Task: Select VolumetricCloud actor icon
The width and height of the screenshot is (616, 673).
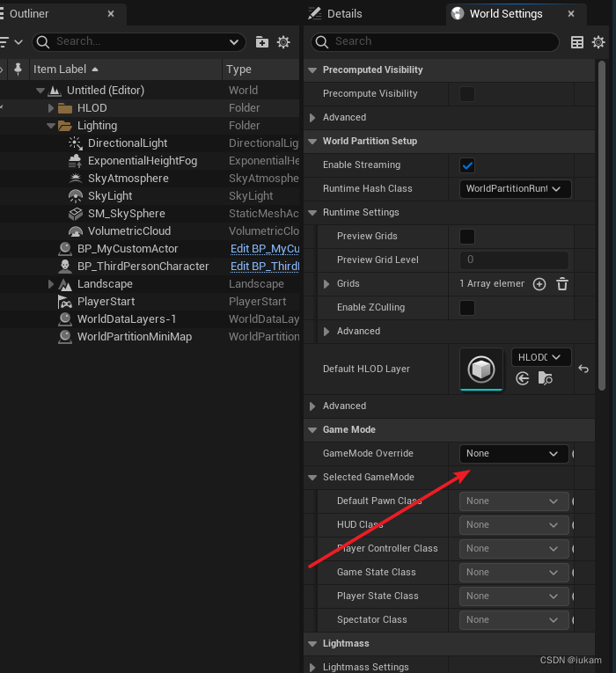Action: [x=76, y=231]
